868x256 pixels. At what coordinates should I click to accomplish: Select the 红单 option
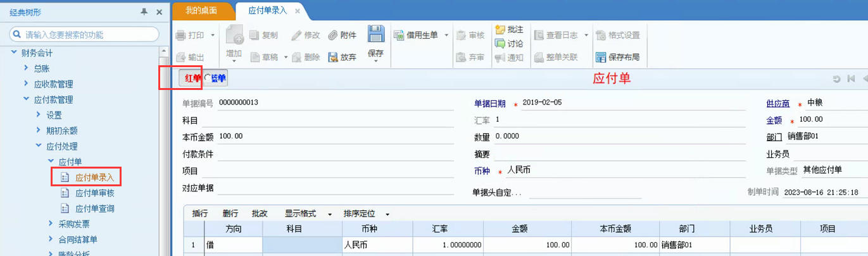191,78
